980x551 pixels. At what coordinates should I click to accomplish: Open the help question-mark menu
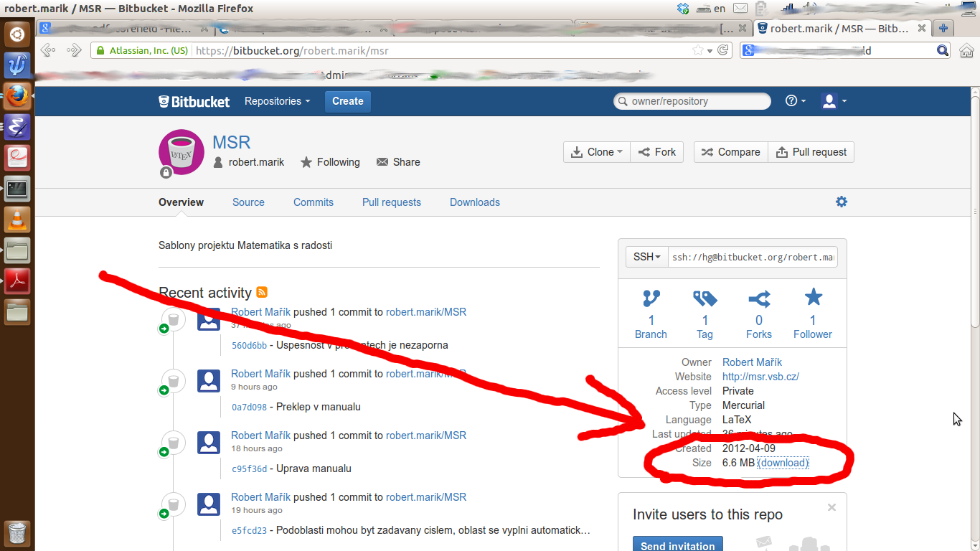796,101
